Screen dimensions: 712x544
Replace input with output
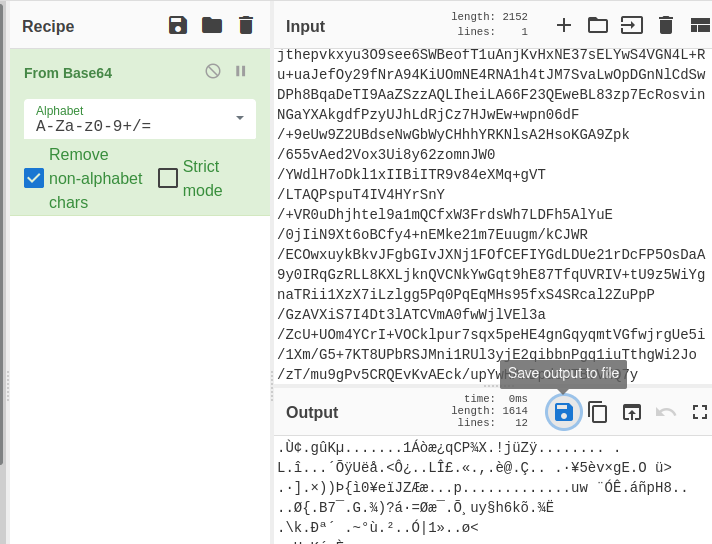[x=632, y=412]
